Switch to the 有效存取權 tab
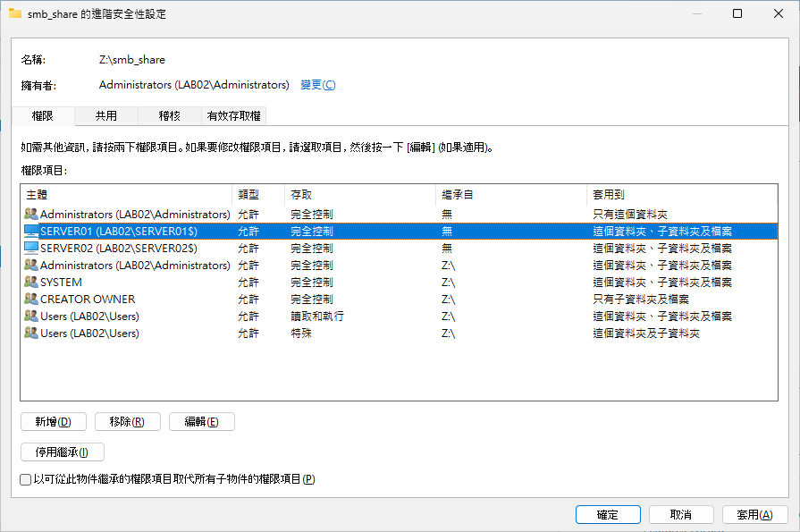This screenshot has height=532, width=800. [x=233, y=116]
